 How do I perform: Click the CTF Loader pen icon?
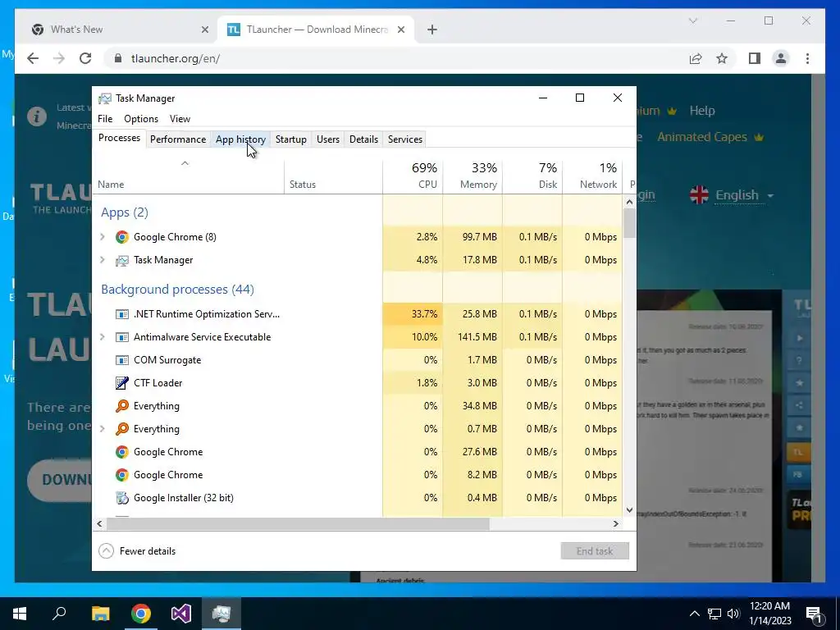[122, 383]
